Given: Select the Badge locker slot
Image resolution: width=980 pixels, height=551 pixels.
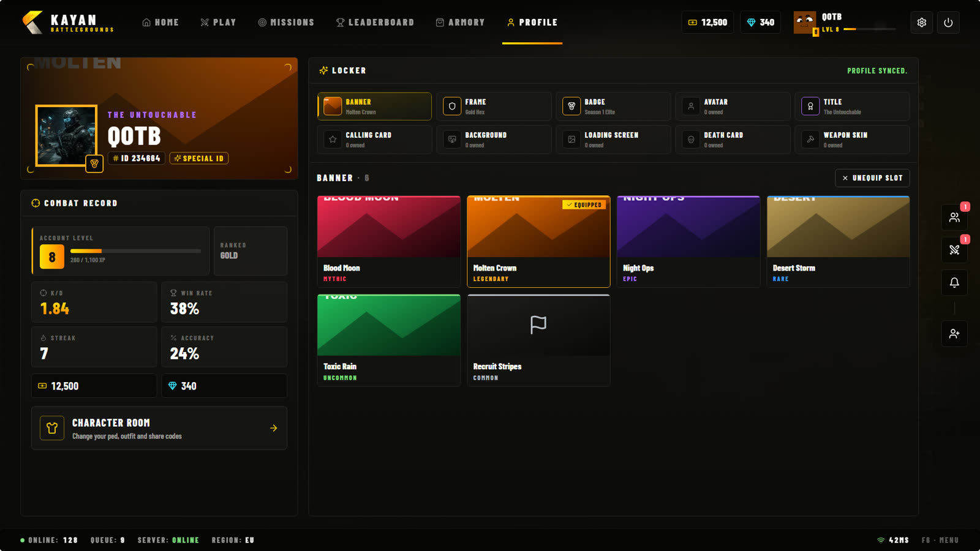Looking at the screenshot, I should (x=613, y=107).
